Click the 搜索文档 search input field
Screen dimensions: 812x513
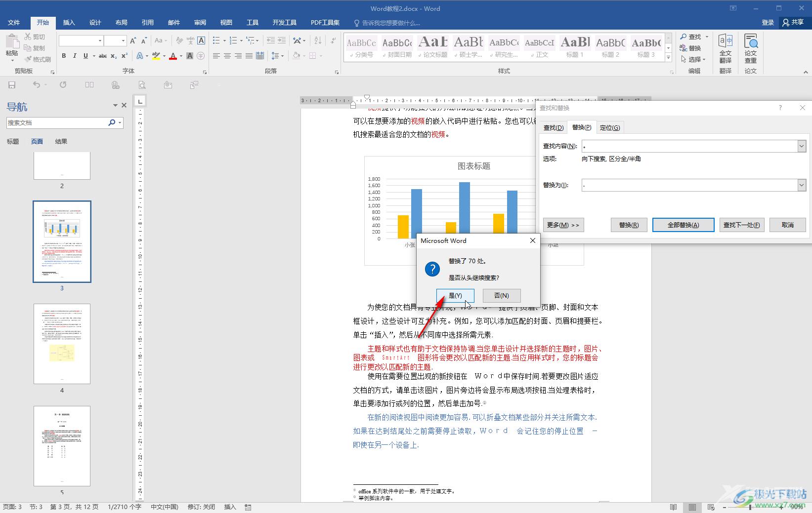pyautogui.click(x=56, y=122)
